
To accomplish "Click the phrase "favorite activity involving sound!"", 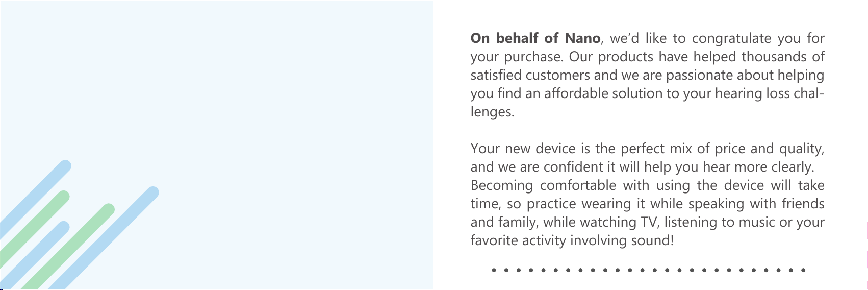I will point(572,241).
